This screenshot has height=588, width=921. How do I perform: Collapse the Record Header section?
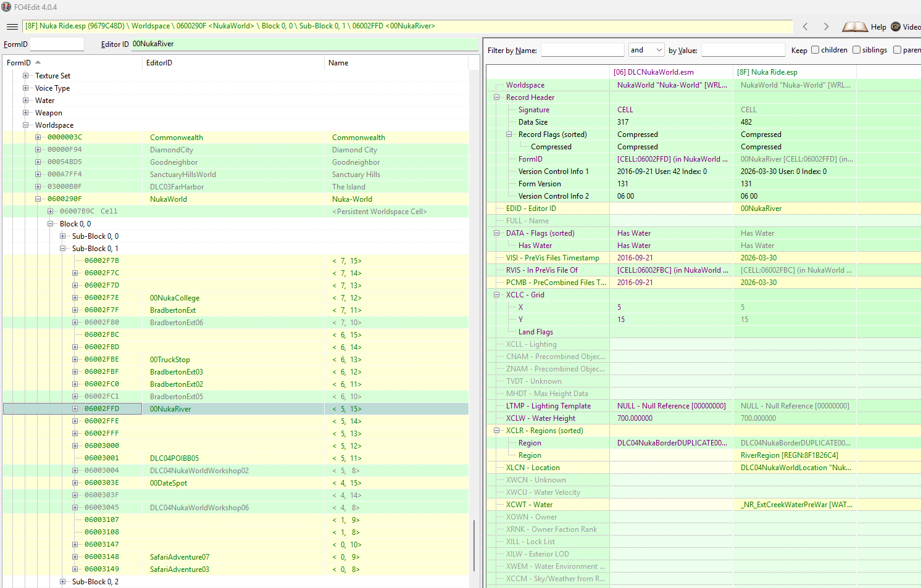point(497,97)
